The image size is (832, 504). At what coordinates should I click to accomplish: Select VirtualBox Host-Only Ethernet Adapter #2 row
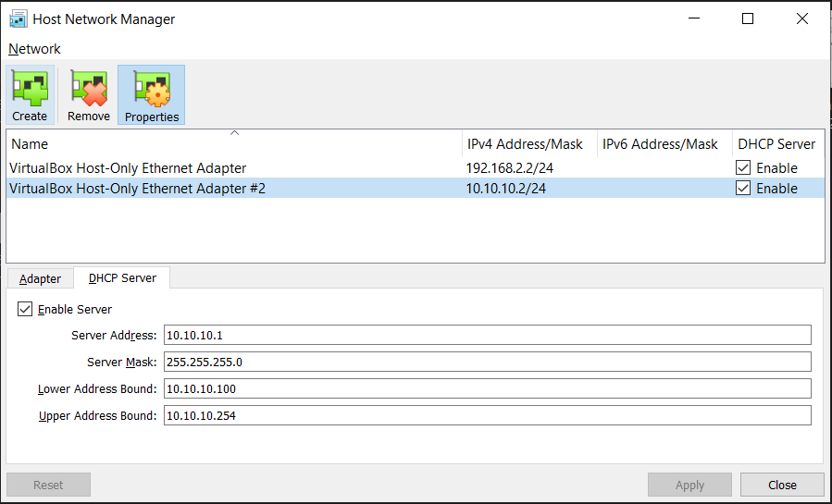[416, 188]
